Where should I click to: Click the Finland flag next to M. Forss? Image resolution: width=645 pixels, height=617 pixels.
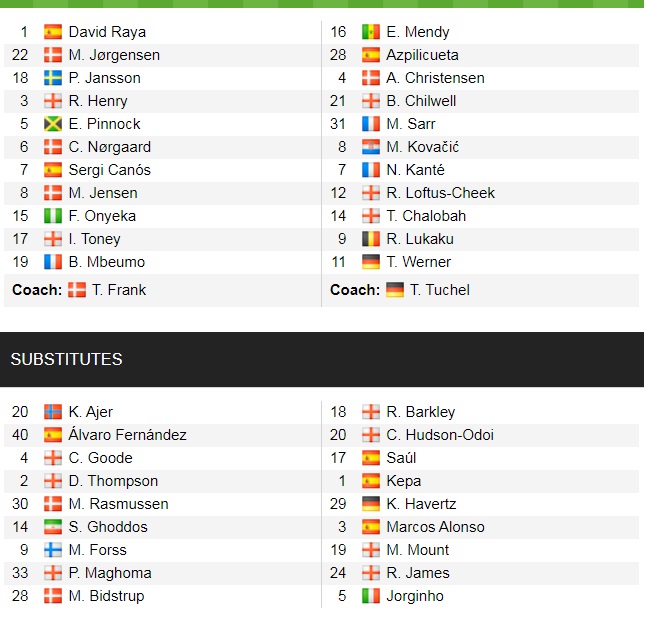(x=53, y=550)
